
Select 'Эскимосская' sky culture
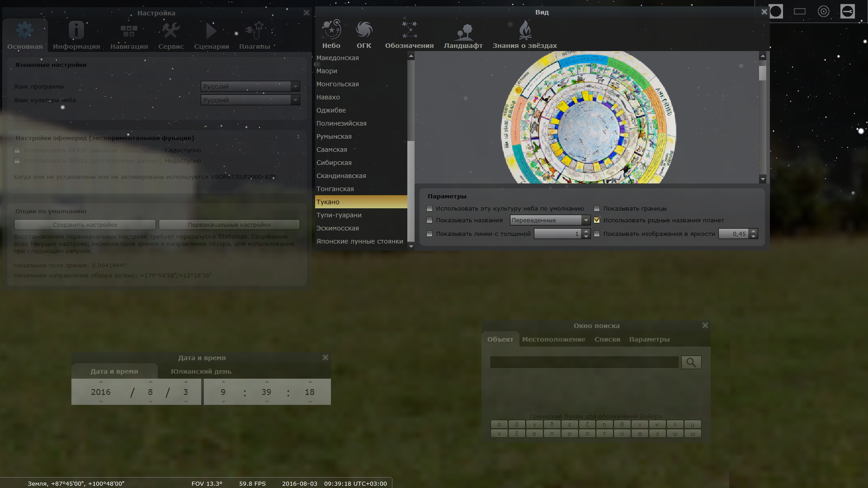tap(361, 228)
